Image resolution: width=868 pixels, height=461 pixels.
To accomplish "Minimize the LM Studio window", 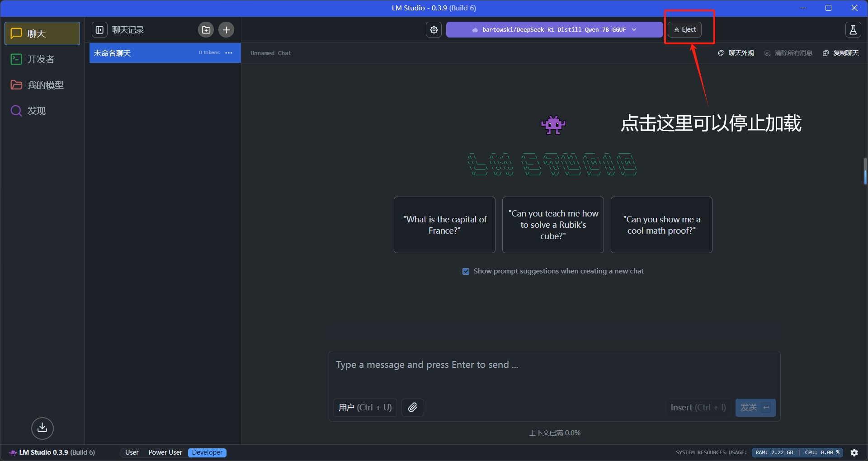I will coord(803,8).
